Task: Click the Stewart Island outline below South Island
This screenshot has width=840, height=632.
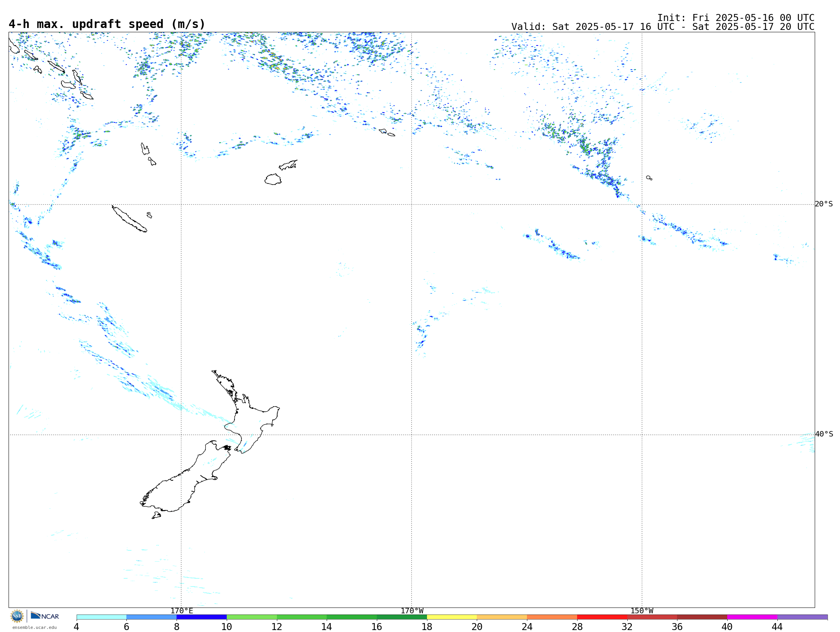Action: point(156,515)
